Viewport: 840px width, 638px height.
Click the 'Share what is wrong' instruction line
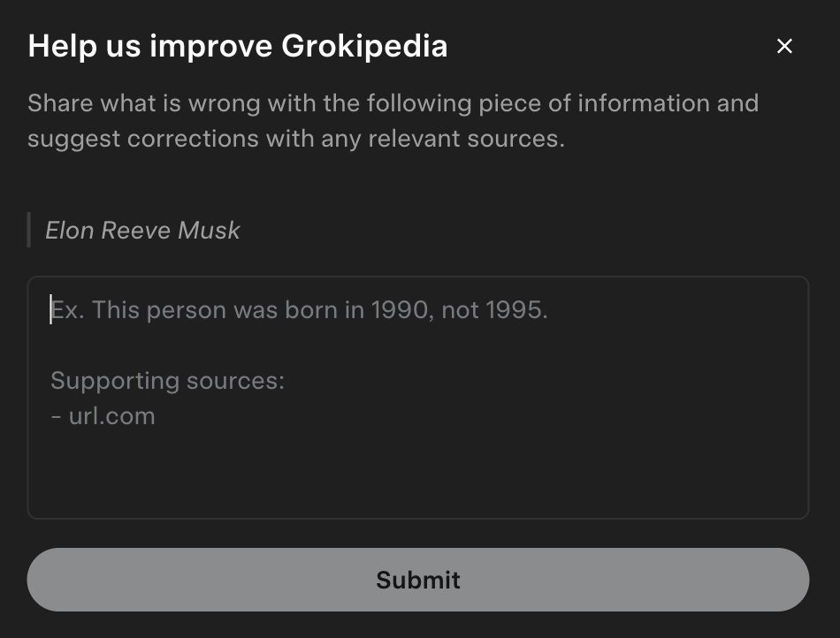pos(393,103)
